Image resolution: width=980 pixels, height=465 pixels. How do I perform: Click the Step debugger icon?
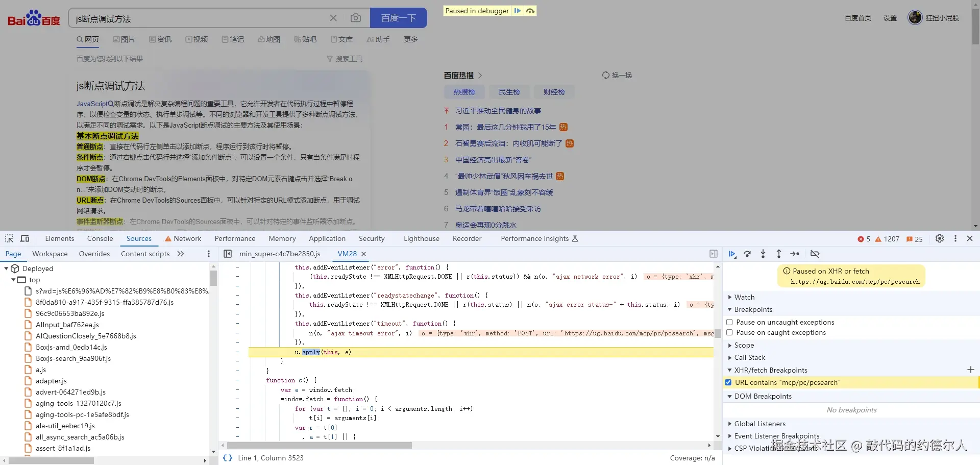(x=795, y=254)
